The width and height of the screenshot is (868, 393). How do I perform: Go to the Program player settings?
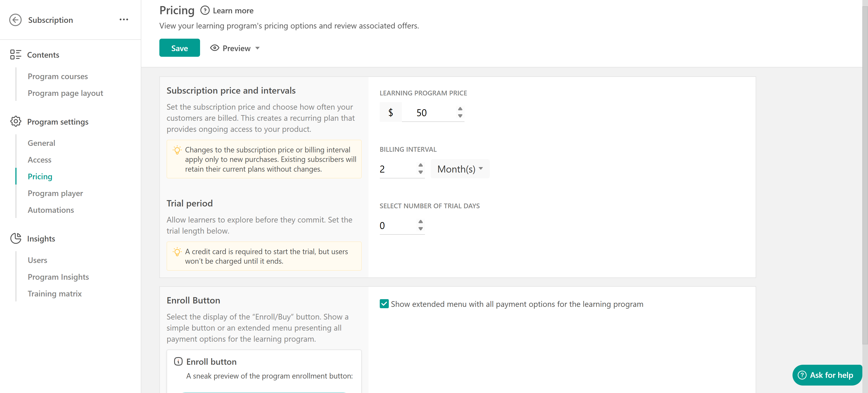tap(55, 193)
